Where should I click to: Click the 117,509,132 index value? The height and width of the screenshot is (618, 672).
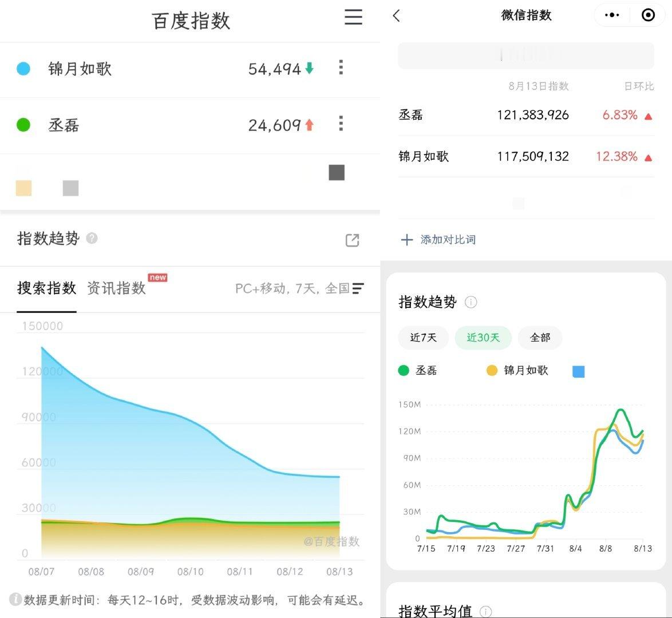[533, 156]
